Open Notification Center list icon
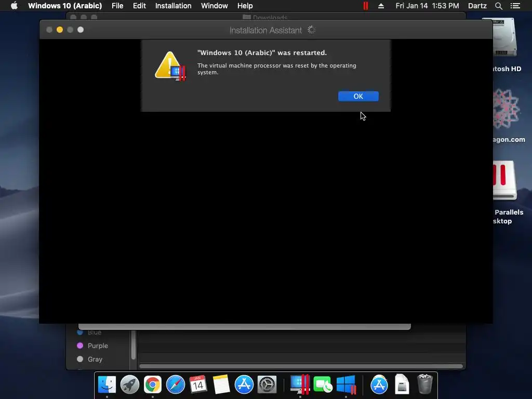This screenshot has width=532, height=399. [x=515, y=6]
